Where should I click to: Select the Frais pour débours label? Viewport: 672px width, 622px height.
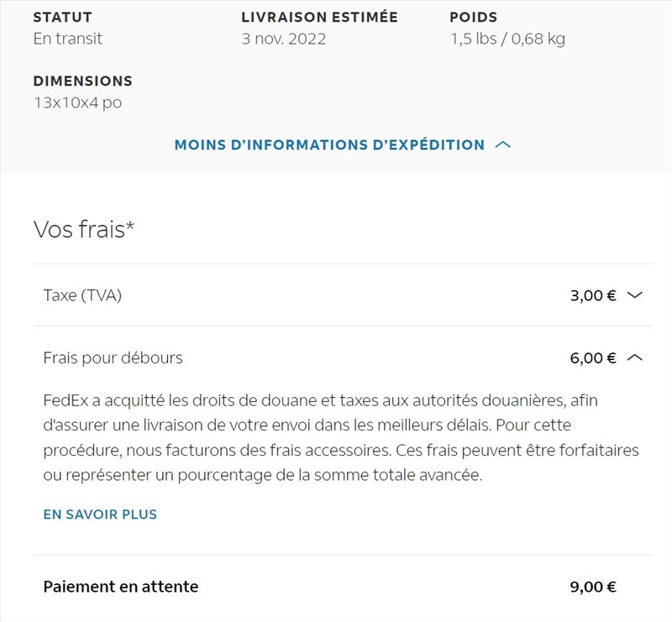[x=113, y=358]
